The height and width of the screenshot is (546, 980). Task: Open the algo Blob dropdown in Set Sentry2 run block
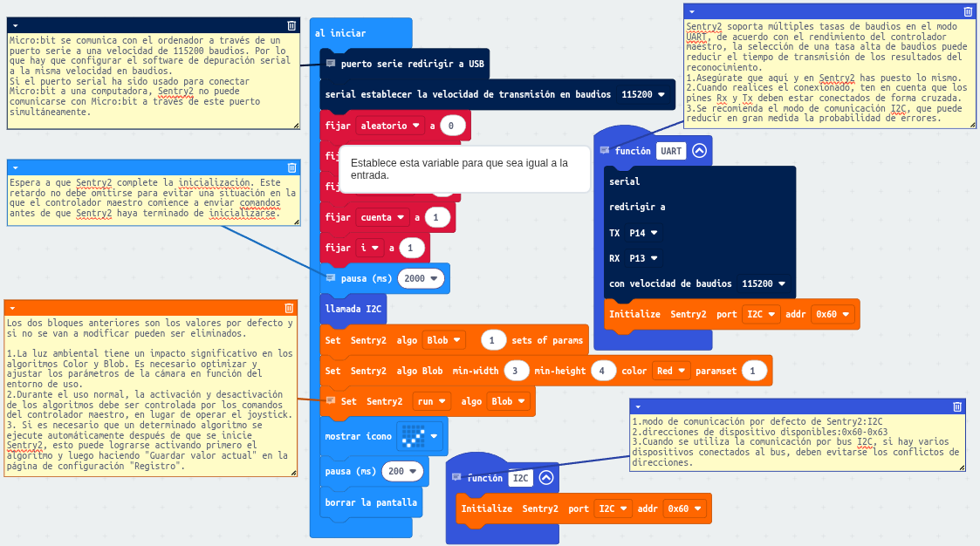point(508,401)
